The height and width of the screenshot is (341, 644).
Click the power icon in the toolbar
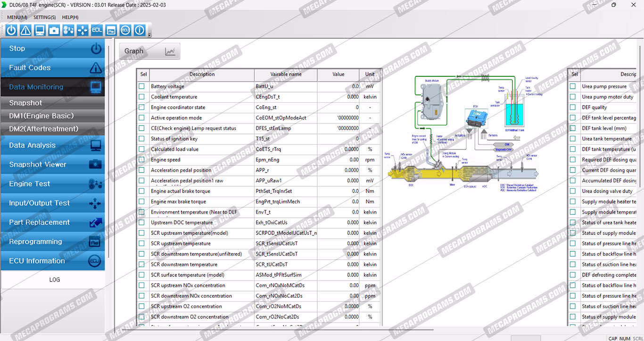(x=11, y=30)
